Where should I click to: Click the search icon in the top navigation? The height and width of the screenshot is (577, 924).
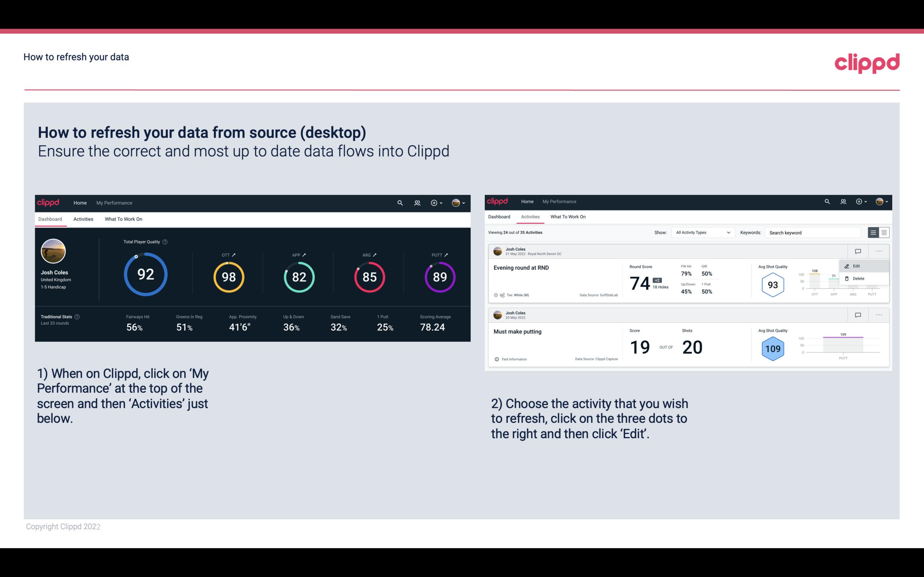[x=400, y=203]
